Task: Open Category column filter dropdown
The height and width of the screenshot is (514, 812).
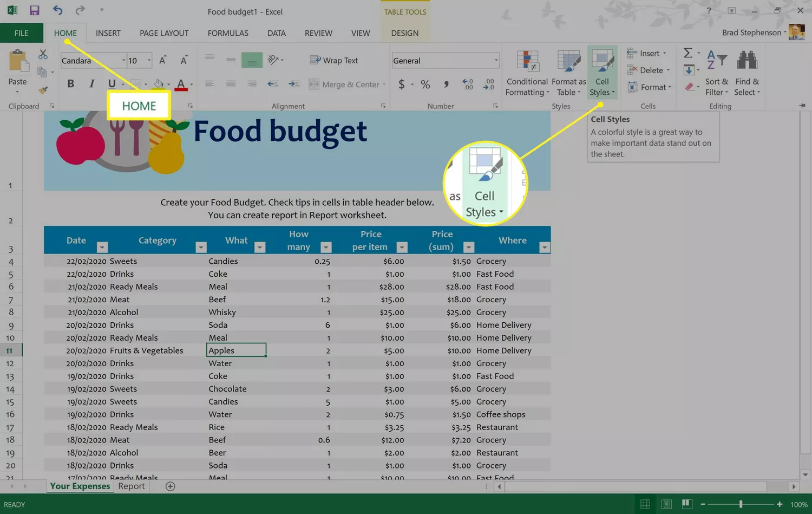Action: (x=201, y=247)
